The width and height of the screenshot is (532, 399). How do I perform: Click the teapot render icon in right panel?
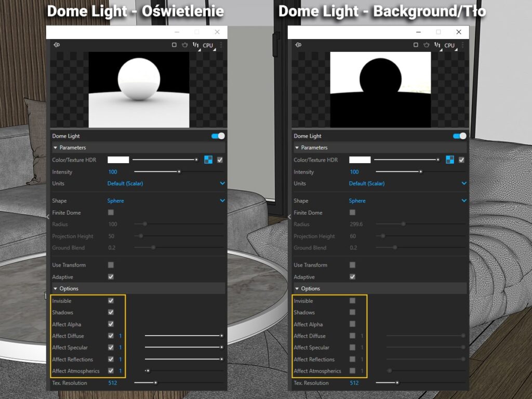click(x=425, y=45)
